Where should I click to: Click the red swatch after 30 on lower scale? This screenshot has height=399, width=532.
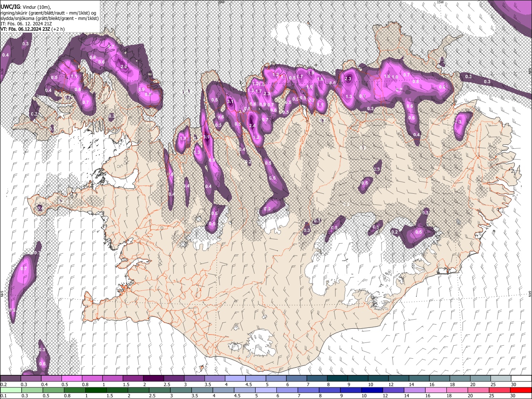521,390
